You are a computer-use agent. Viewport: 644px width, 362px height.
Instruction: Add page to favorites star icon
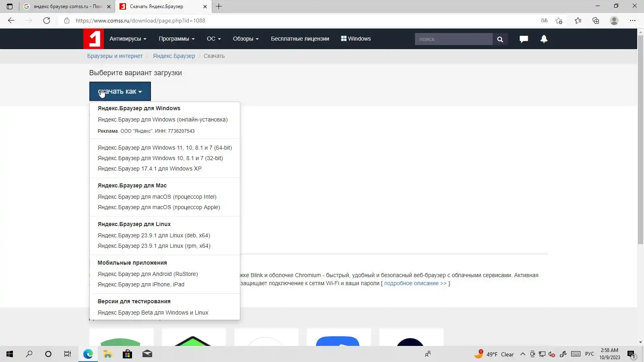coord(559,21)
